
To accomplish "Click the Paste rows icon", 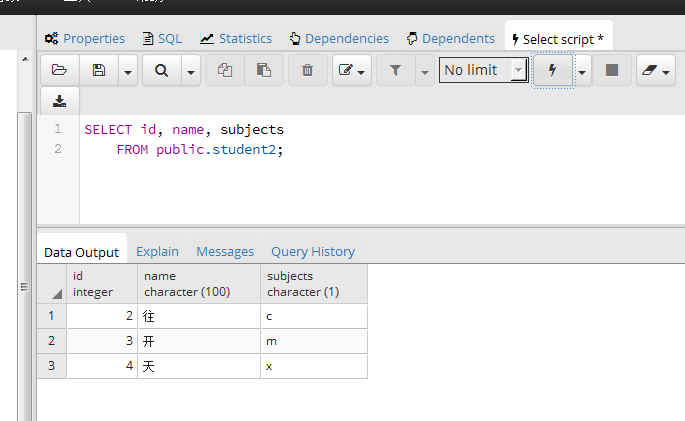I will click(x=264, y=70).
